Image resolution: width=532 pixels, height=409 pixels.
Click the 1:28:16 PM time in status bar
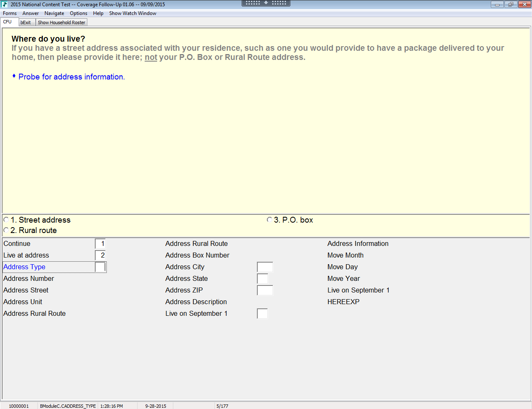(x=111, y=406)
